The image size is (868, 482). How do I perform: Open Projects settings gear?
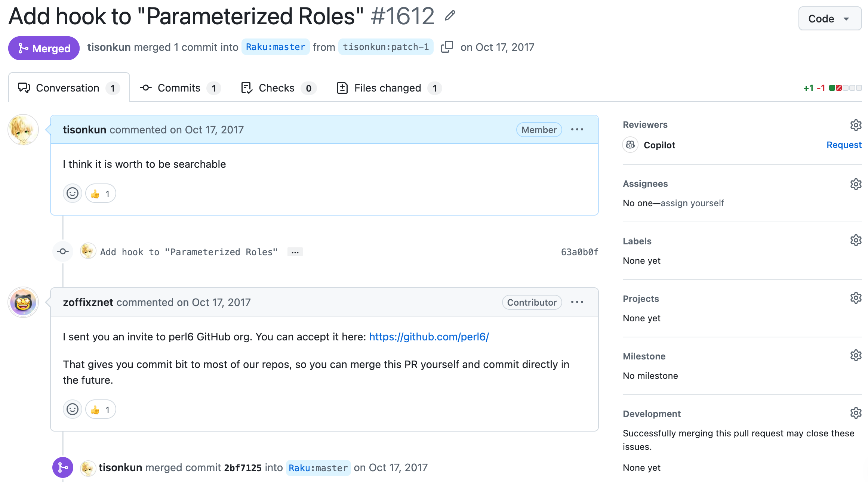[x=856, y=298]
